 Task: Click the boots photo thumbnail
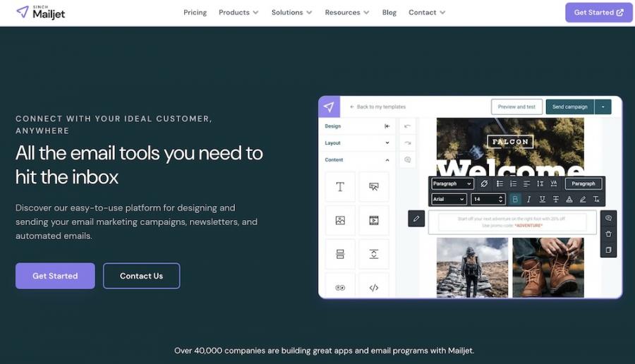coord(548,267)
